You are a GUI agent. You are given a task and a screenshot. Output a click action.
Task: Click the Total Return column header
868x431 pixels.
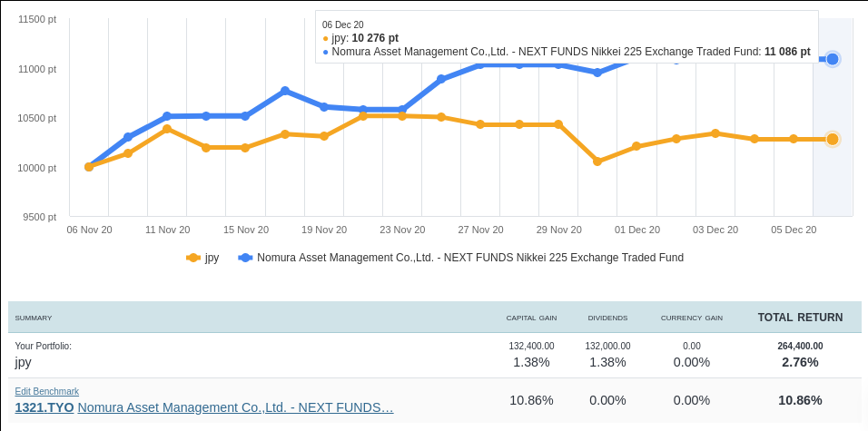(x=800, y=318)
